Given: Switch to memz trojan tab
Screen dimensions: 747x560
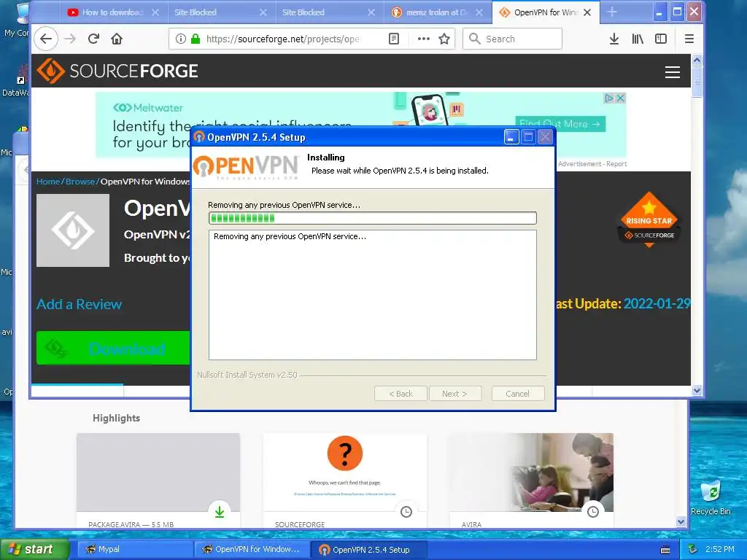Looking at the screenshot, I should click(436, 12).
